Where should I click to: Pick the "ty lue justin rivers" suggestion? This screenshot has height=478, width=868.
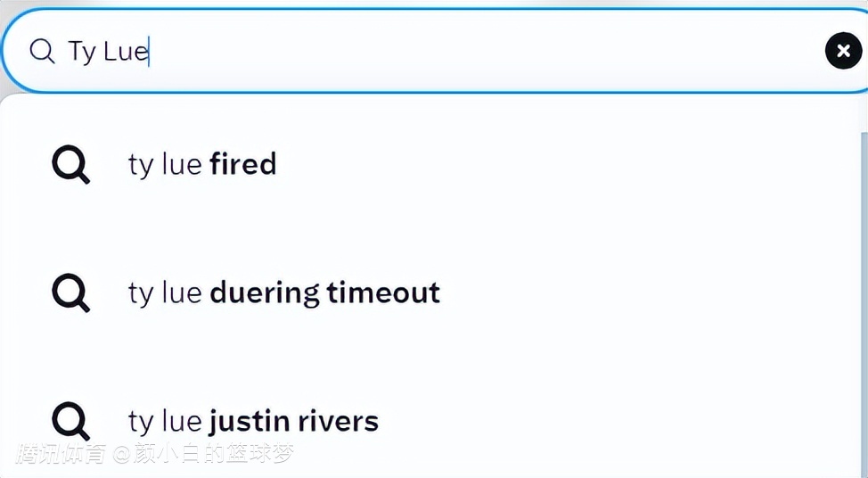(253, 421)
